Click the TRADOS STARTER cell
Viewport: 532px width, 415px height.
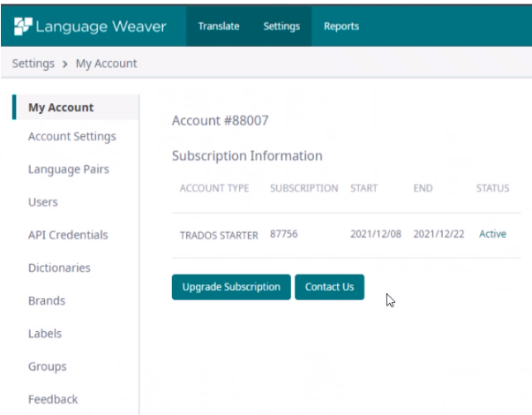pyautogui.click(x=219, y=236)
